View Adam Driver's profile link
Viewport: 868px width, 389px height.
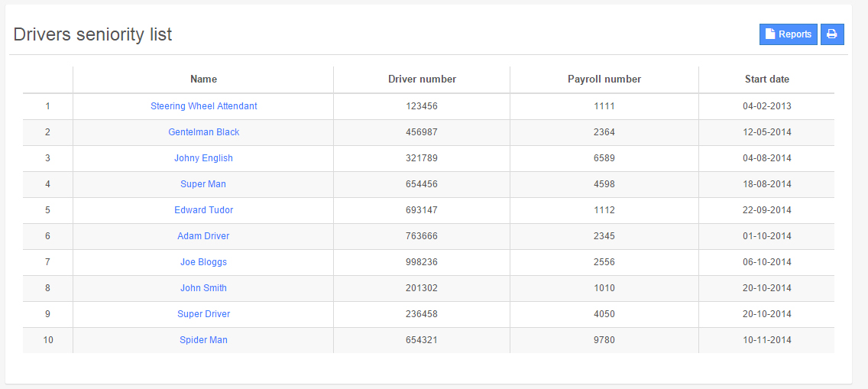203,236
